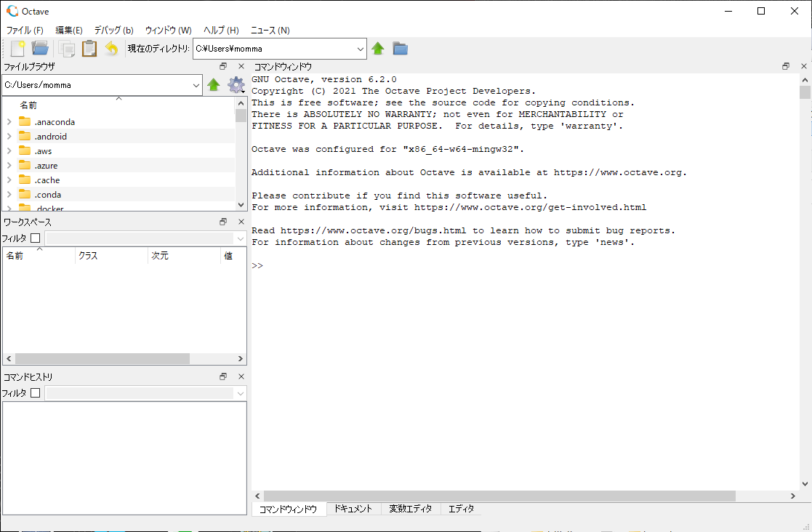Close the Workspace panel

(x=241, y=222)
